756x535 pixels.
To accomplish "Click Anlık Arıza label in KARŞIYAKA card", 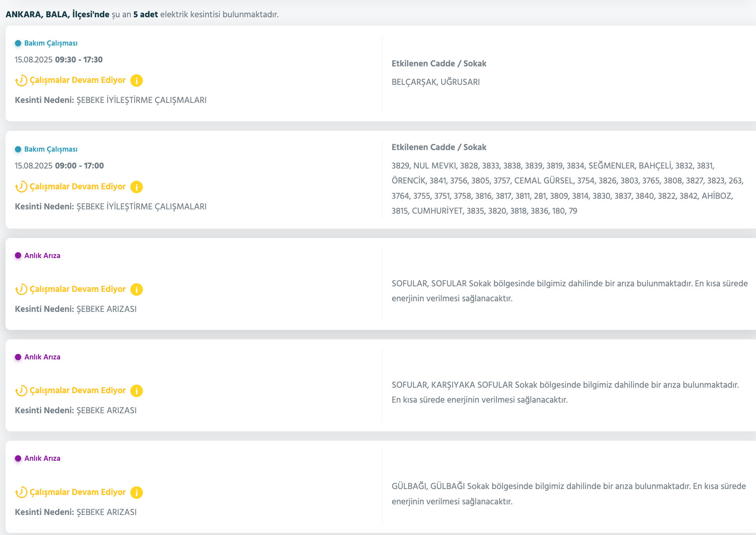I will click(x=42, y=357).
